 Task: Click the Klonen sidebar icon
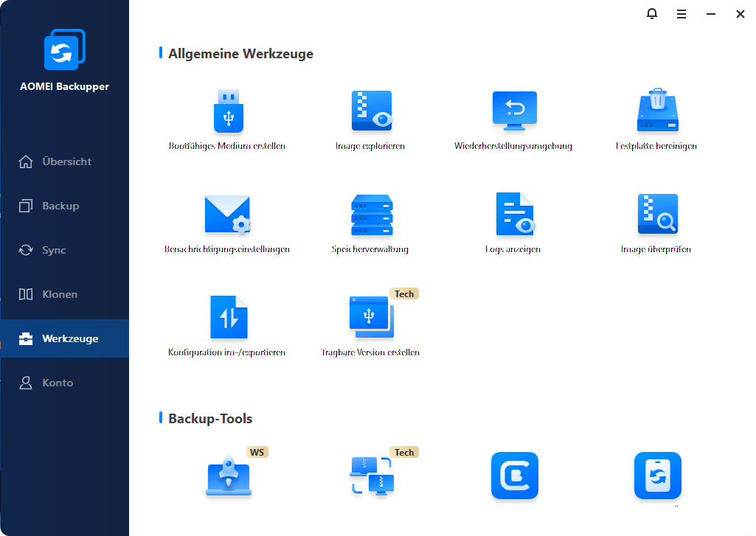[26, 294]
